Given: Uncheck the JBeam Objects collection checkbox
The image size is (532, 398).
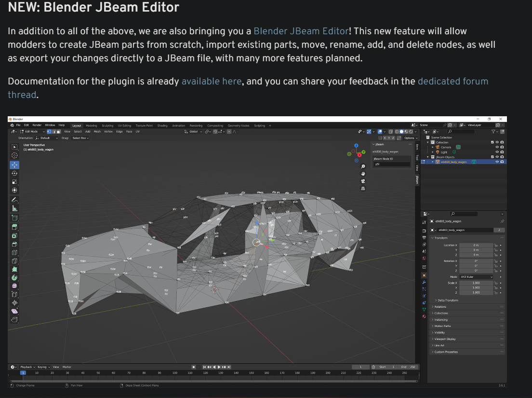Looking at the screenshot, I should 492,157.
